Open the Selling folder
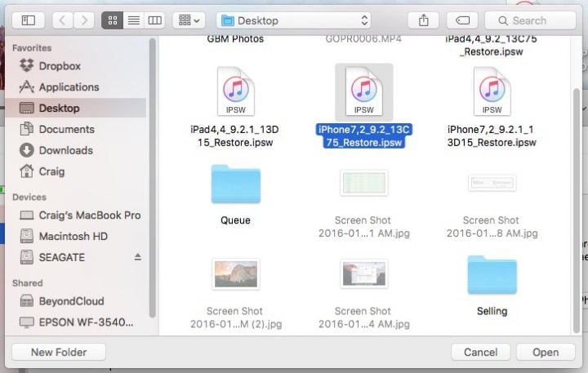The height and width of the screenshot is (373, 588). [492, 275]
